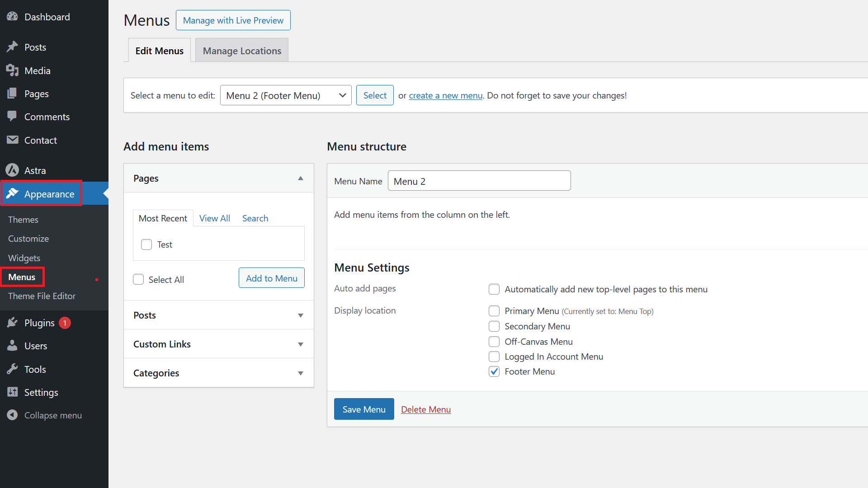The height and width of the screenshot is (488, 868).
Task: Toggle Auto add pages checkbox
Action: pyautogui.click(x=494, y=289)
